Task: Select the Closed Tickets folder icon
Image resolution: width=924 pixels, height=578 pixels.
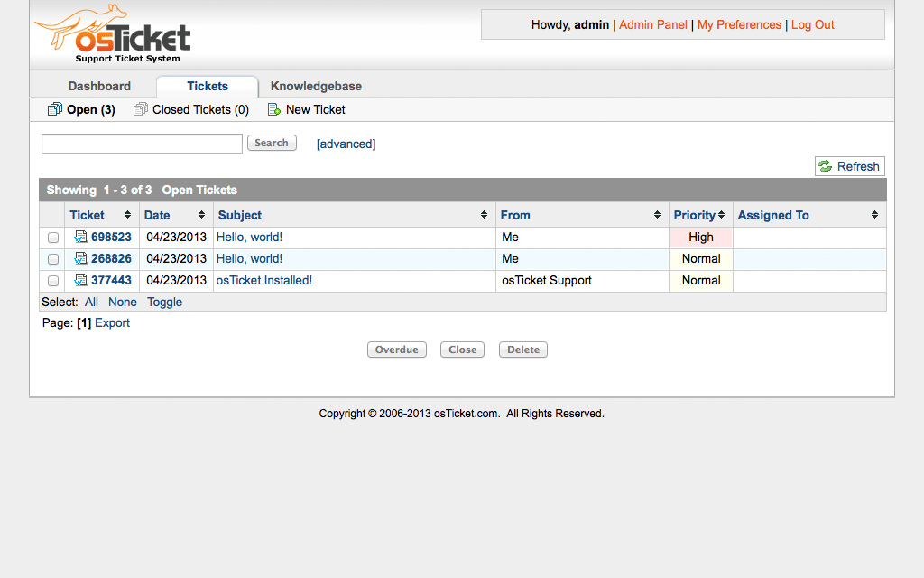Action: point(141,108)
